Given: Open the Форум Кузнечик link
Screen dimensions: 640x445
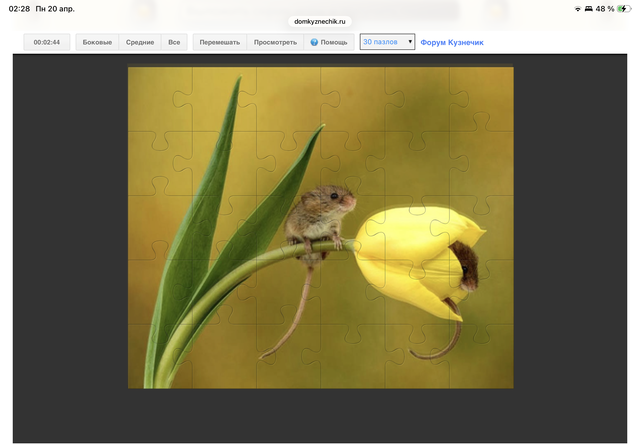Looking at the screenshot, I should (452, 43).
